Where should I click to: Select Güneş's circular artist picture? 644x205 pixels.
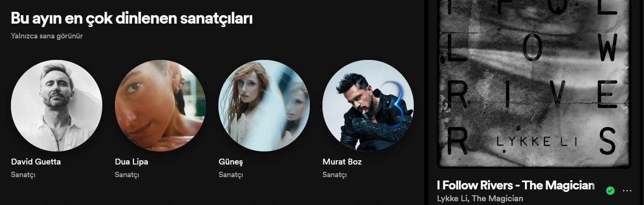point(264,105)
